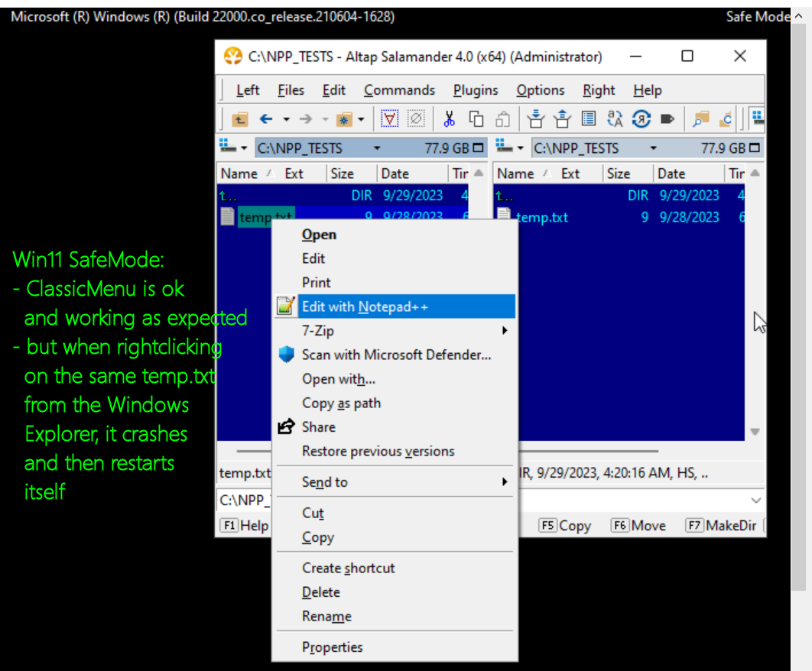Toggle right panel zoom square button
812x671 pixels.
tap(755, 148)
